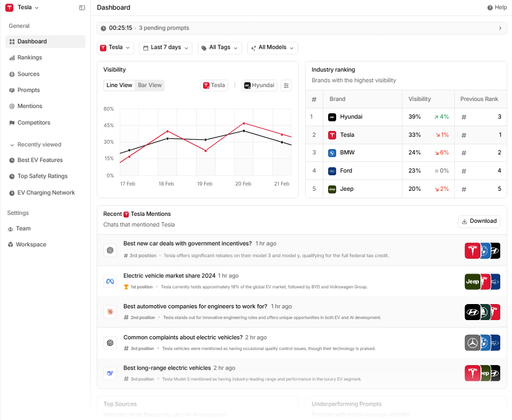Click the BMW logo in the ranking table
512x420 pixels.
coord(332,153)
